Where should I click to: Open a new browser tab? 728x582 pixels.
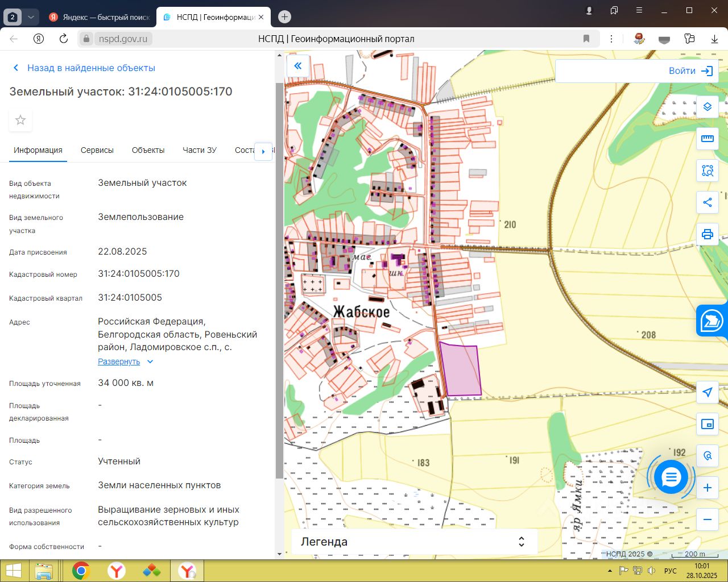(284, 17)
